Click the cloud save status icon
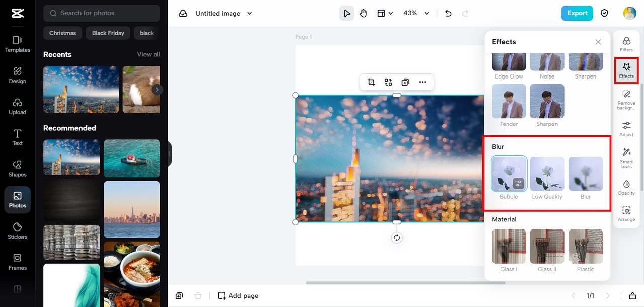 point(183,13)
